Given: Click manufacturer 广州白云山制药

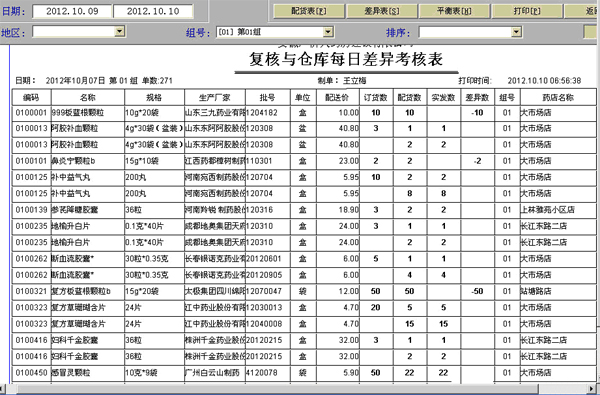Looking at the screenshot, I should pos(212,372).
